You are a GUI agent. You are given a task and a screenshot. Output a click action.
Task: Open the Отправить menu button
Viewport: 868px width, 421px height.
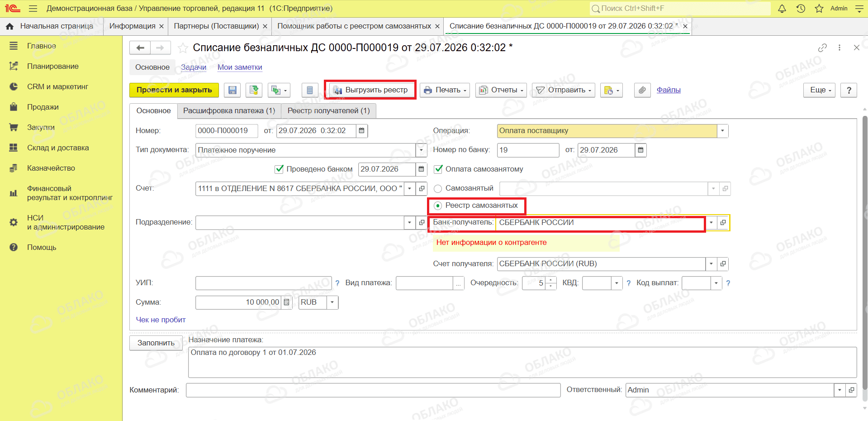point(564,90)
